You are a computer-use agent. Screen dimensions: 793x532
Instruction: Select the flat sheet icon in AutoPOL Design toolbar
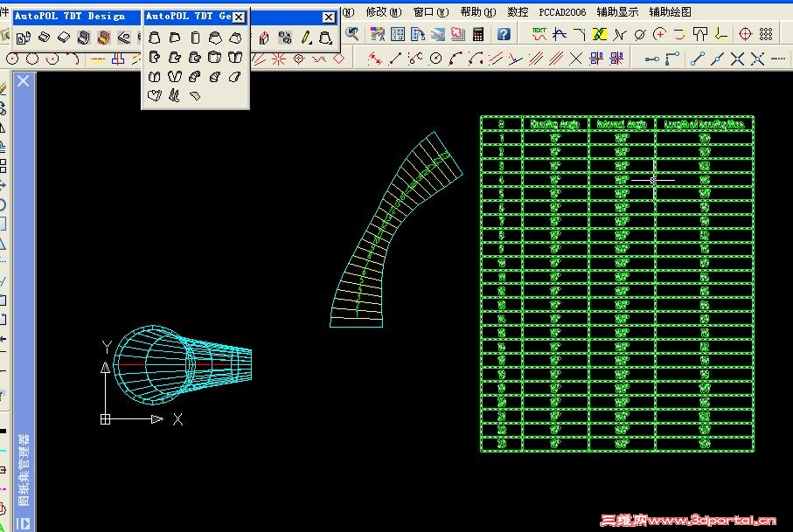(x=64, y=38)
